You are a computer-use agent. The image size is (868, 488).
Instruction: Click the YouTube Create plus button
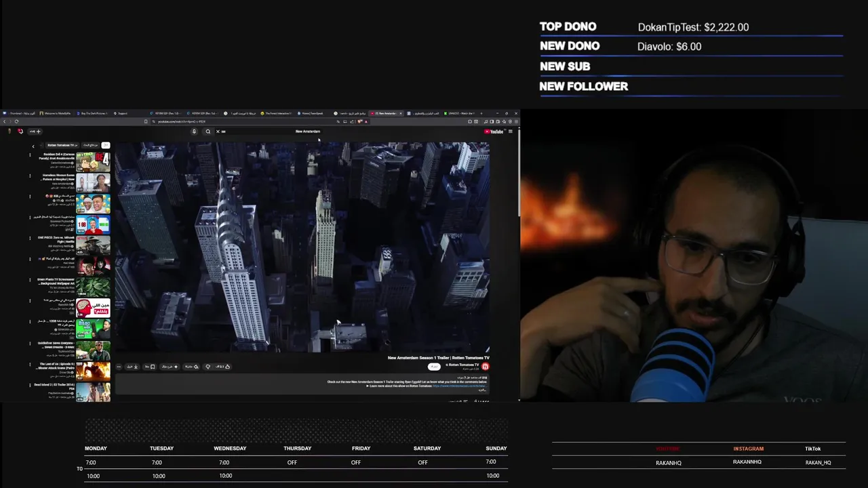[35, 131]
